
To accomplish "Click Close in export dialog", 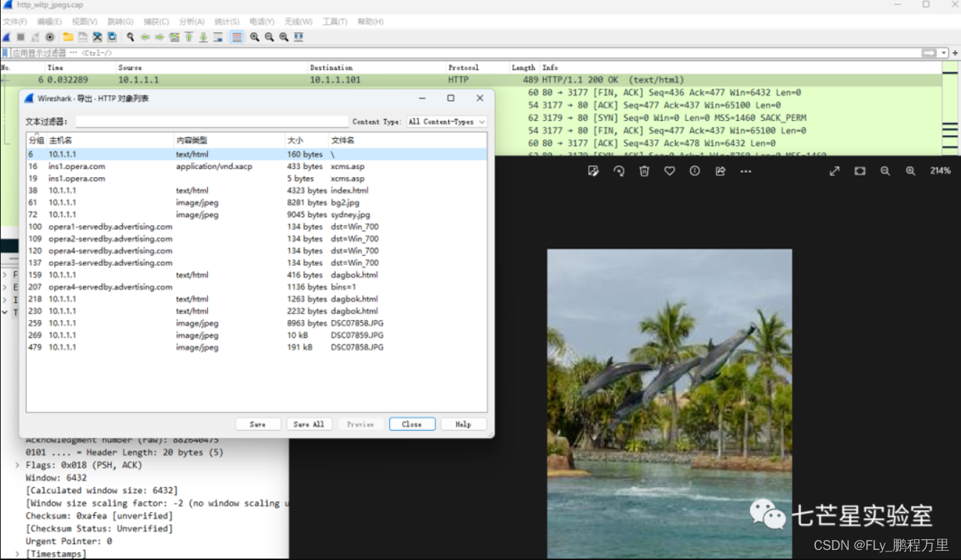I will pyautogui.click(x=412, y=424).
